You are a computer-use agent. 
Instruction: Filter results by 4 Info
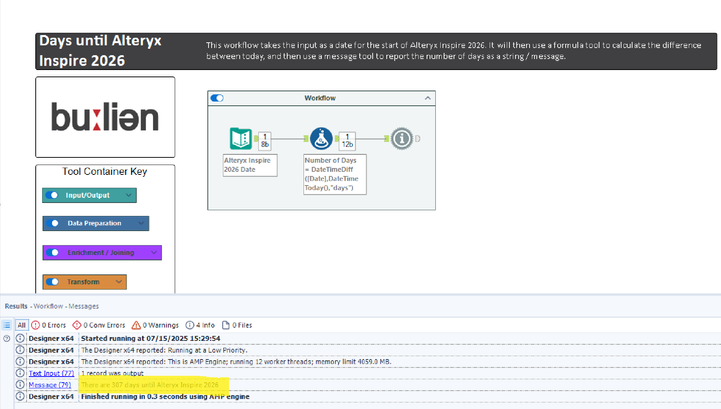tap(200, 325)
